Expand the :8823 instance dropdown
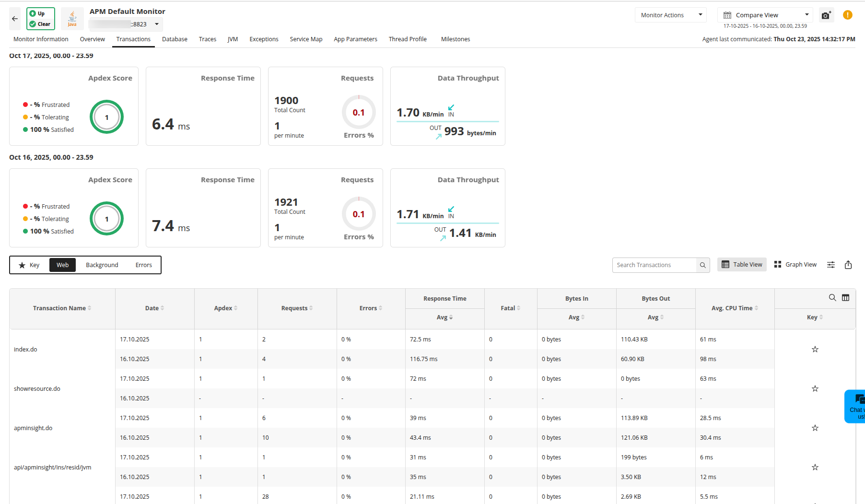 click(157, 24)
